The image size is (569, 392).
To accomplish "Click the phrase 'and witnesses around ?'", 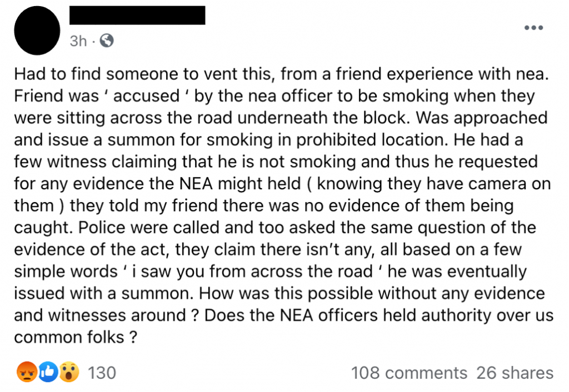I will 106,315.
